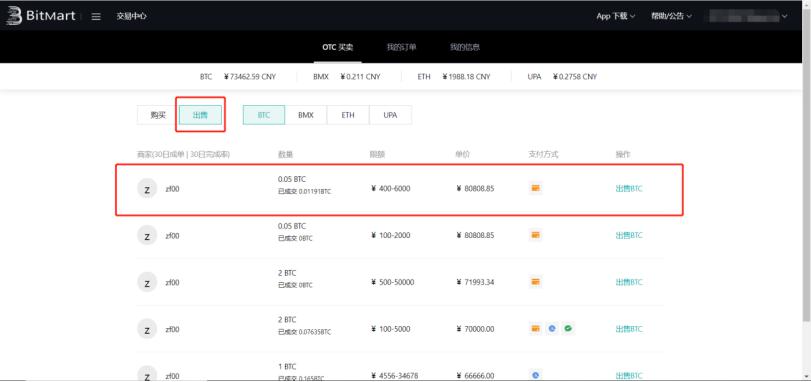
Task: Expand the App 下载 dropdown
Action: (x=615, y=16)
